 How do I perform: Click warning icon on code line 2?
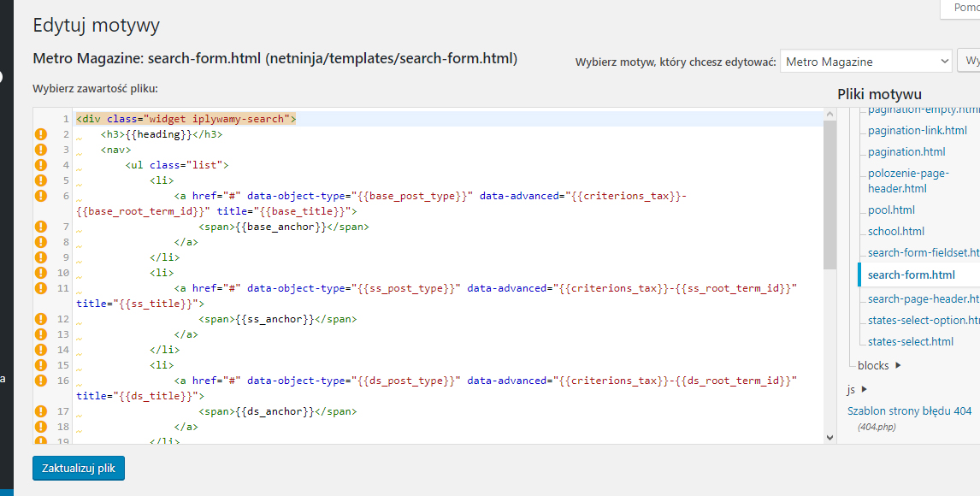point(41,134)
